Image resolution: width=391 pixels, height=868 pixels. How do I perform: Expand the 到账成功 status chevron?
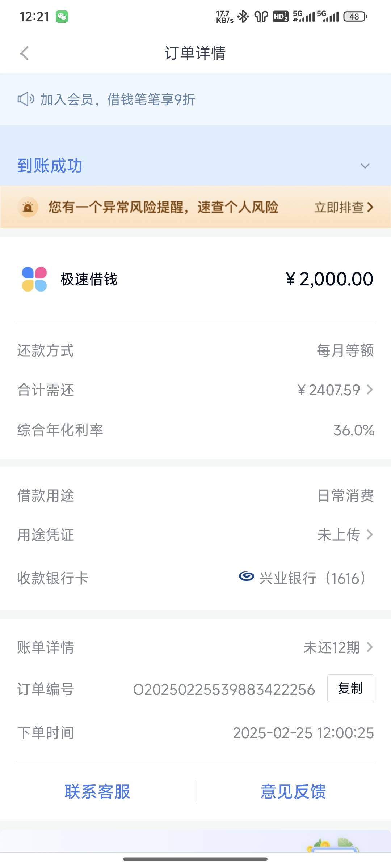click(x=365, y=166)
